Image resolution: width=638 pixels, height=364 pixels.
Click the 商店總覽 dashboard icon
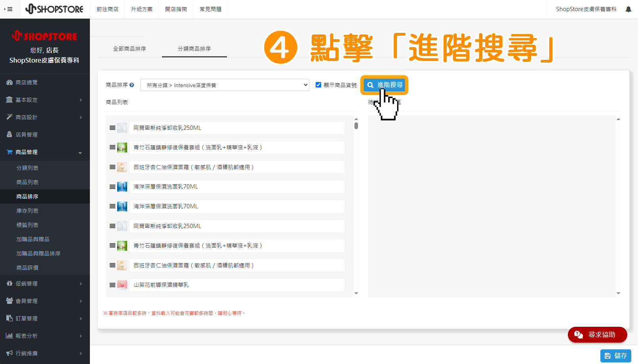tap(10, 82)
